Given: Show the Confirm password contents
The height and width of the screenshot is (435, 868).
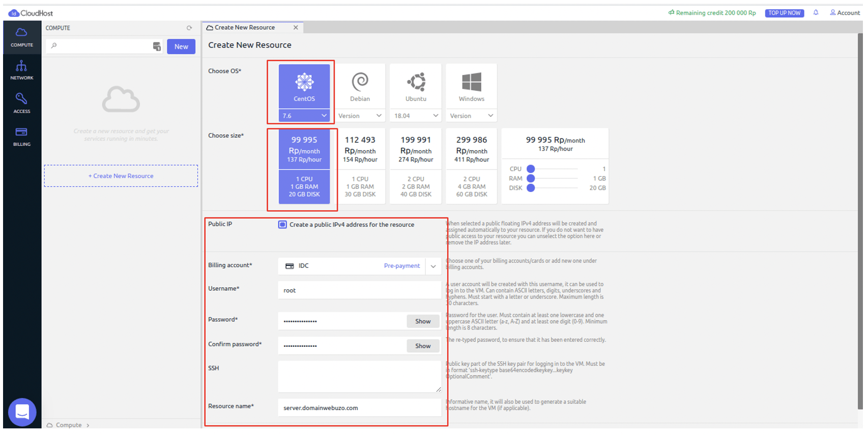Looking at the screenshot, I should (x=423, y=346).
